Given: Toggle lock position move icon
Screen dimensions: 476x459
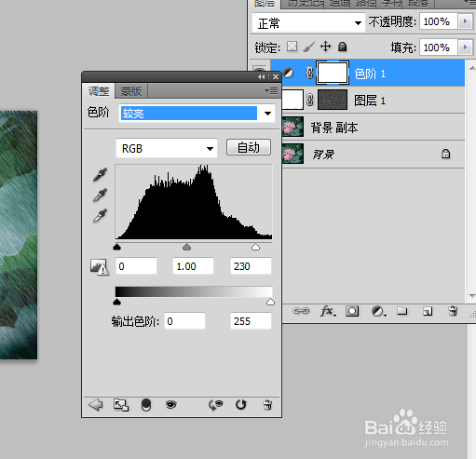Looking at the screenshot, I should pyautogui.click(x=325, y=47).
